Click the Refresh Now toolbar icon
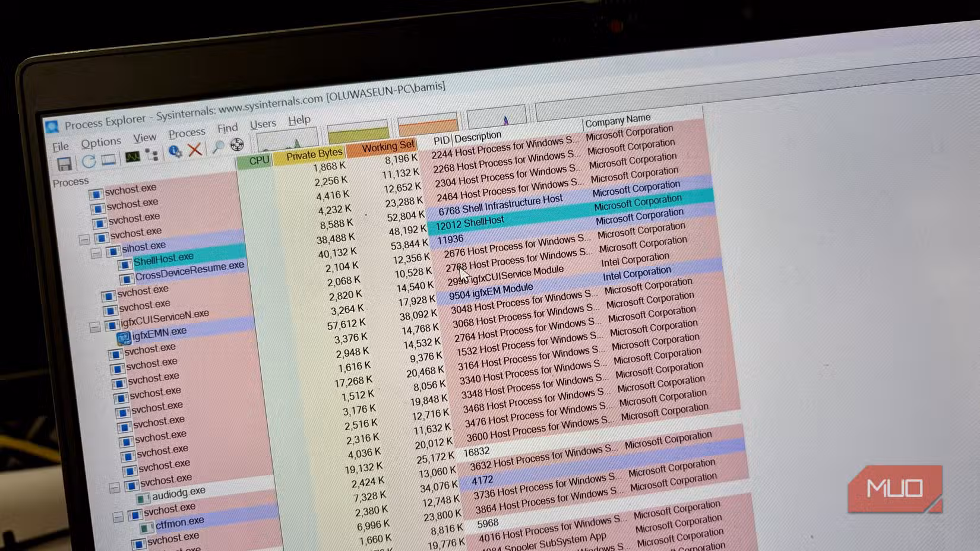 [x=88, y=161]
